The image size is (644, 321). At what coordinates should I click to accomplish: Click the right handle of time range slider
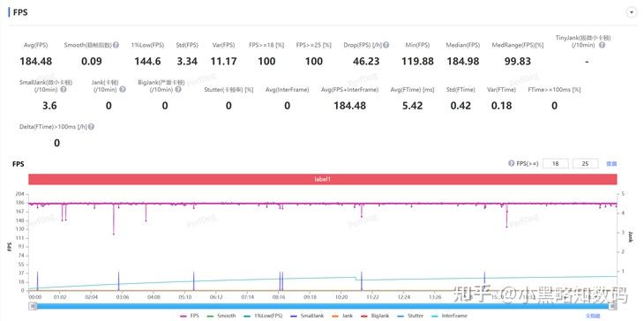coord(613,306)
